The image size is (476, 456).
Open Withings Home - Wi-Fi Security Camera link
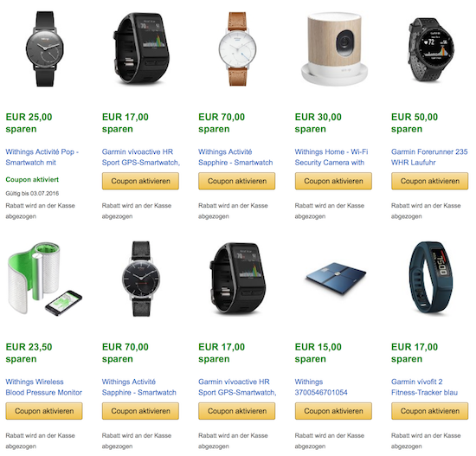pyautogui.click(x=331, y=157)
